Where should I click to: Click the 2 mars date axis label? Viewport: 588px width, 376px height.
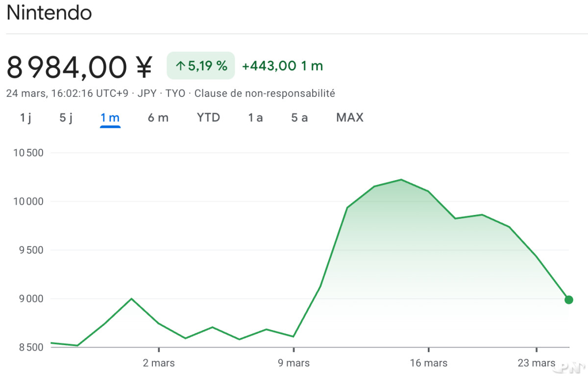click(x=159, y=363)
